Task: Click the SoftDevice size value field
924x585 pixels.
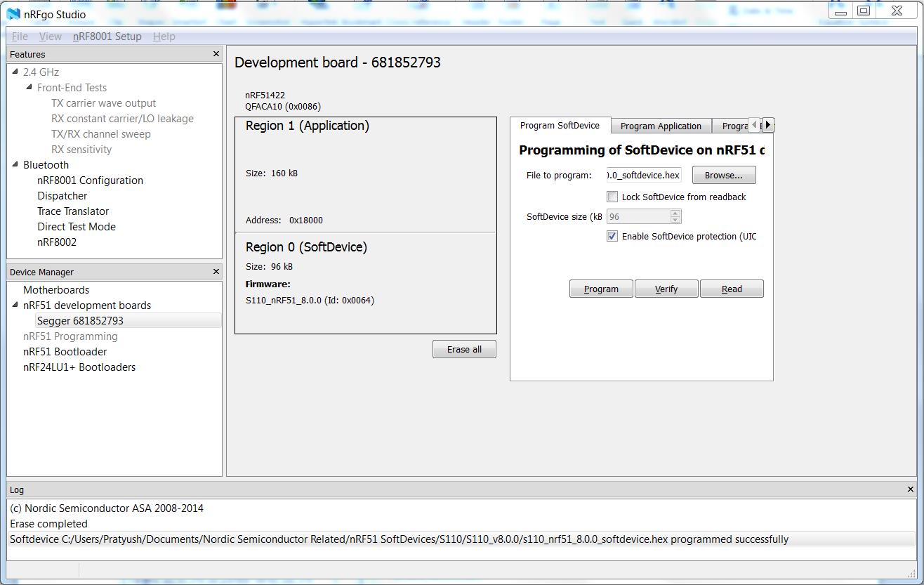Action: [638, 217]
